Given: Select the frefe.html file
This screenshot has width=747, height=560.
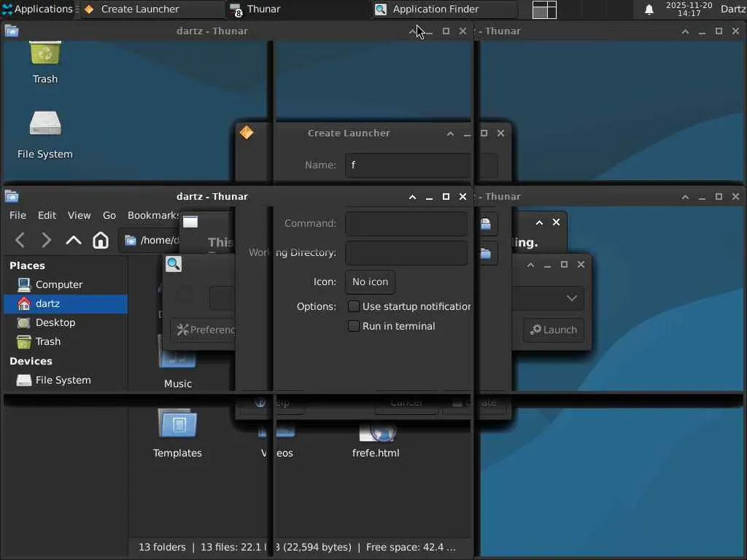Looking at the screenshot, I should [376, 440].
